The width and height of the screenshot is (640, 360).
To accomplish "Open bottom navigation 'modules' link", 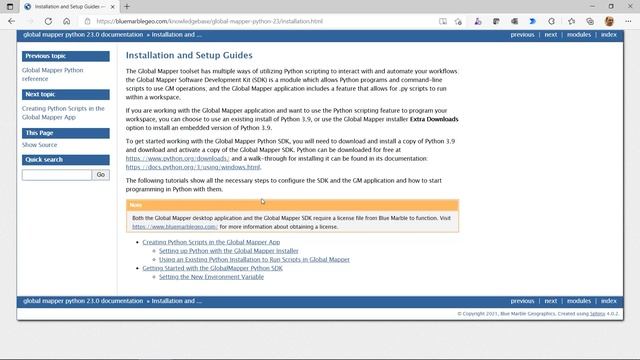I will coord(579,301).
